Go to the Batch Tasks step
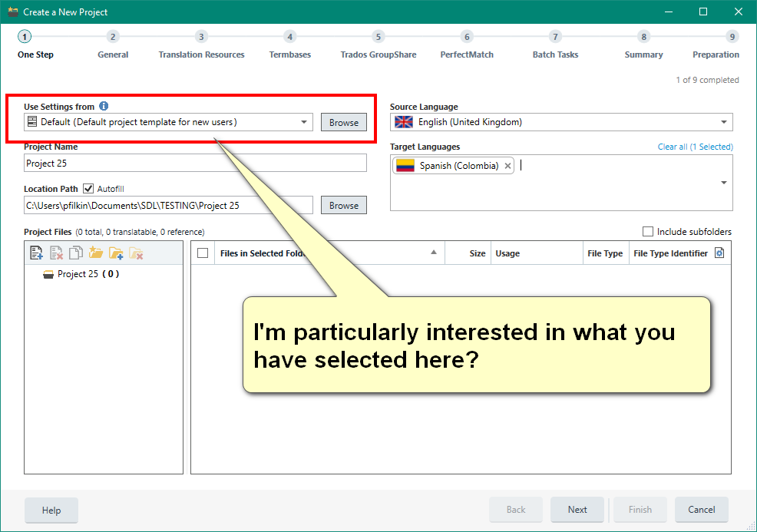Viewport: 757px width, 532px height. 554,44
